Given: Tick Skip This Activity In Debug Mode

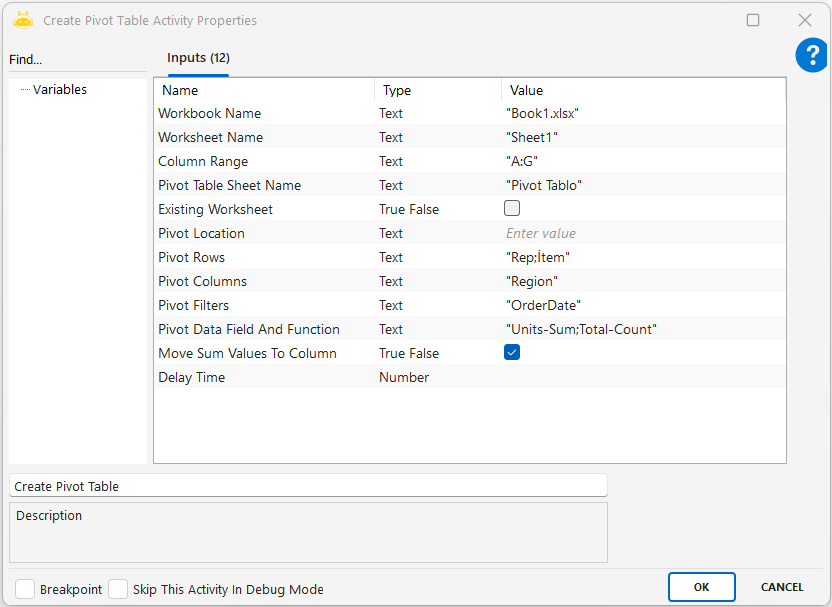Looking at the screenshot, I should [118, 589].
